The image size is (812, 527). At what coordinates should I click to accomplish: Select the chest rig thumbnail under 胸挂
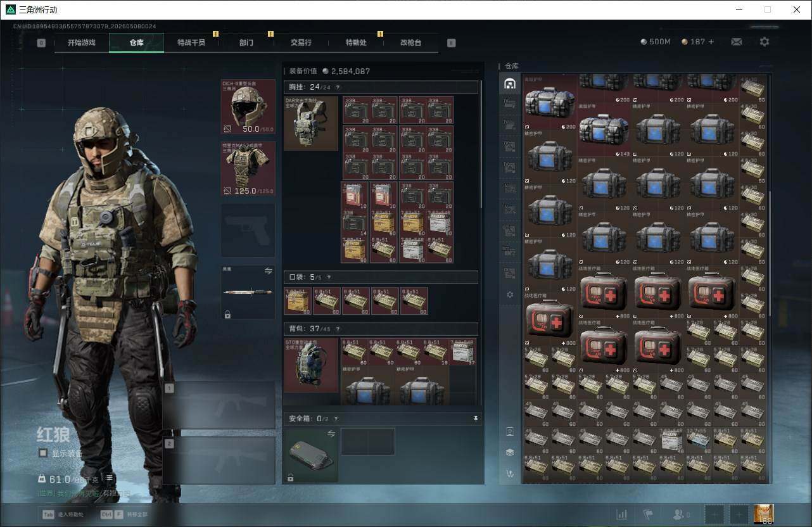311,124
